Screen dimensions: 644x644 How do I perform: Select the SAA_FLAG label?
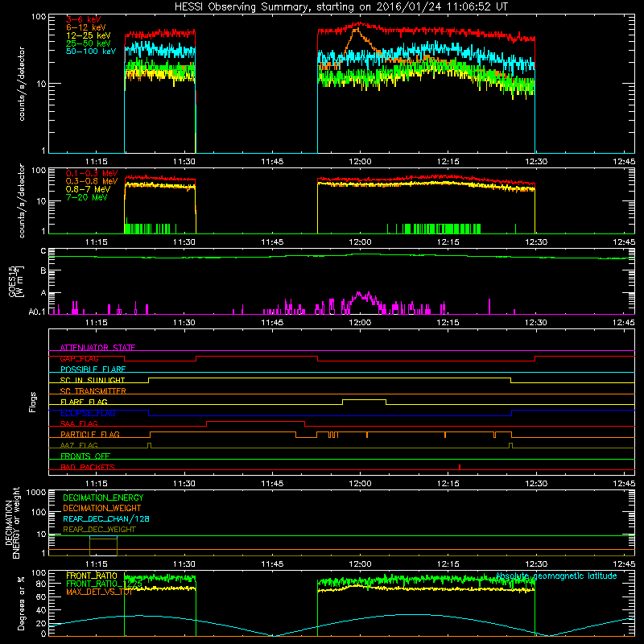pos(79,423)
